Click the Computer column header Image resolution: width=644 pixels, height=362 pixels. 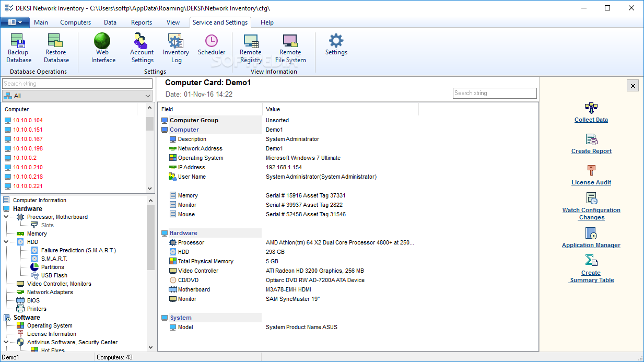pos(69,109)
